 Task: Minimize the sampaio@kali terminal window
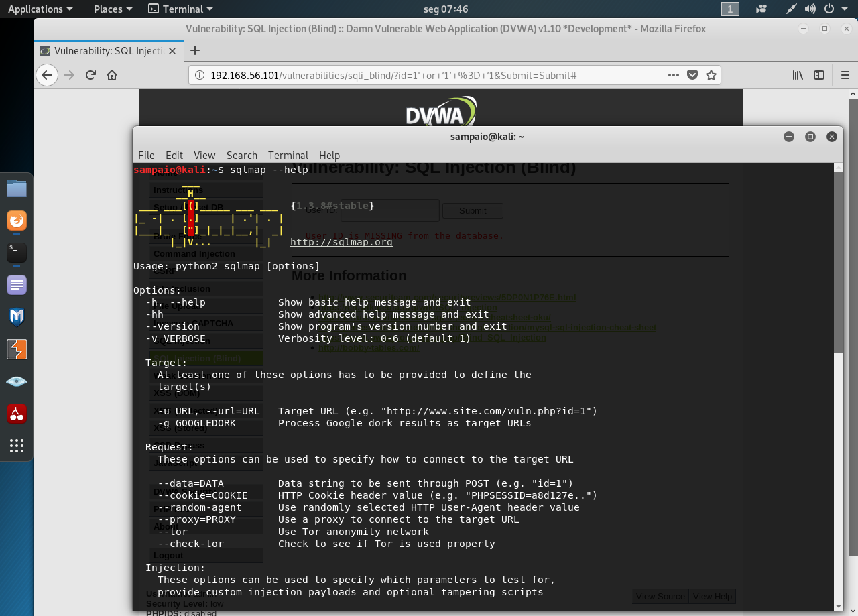pyautogui.click(x=789, y=136)
